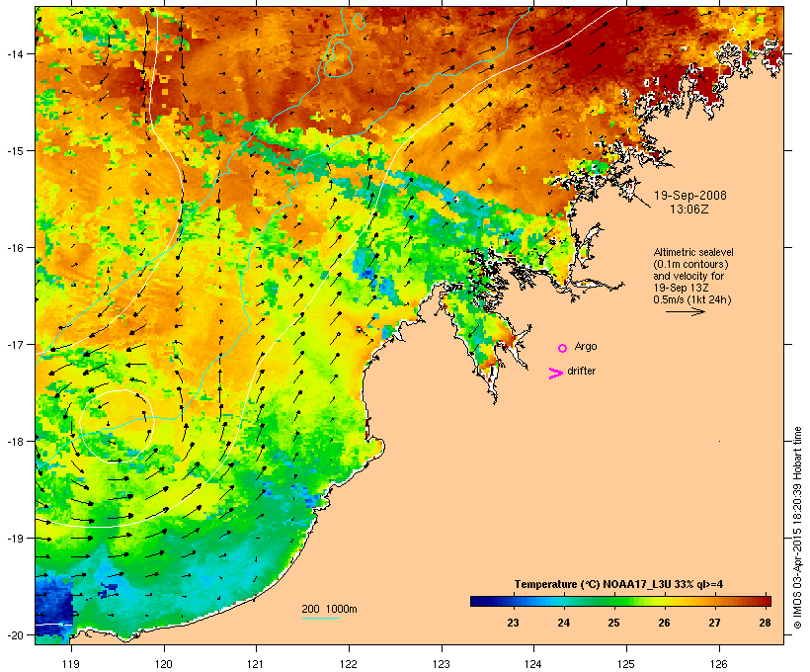Click the colorbar tick label '23'

tap(513, 623)
